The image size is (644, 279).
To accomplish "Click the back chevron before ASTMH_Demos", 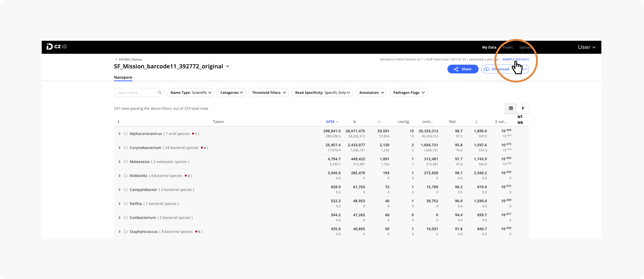I will pyautogui.click(x=116, y=60).
